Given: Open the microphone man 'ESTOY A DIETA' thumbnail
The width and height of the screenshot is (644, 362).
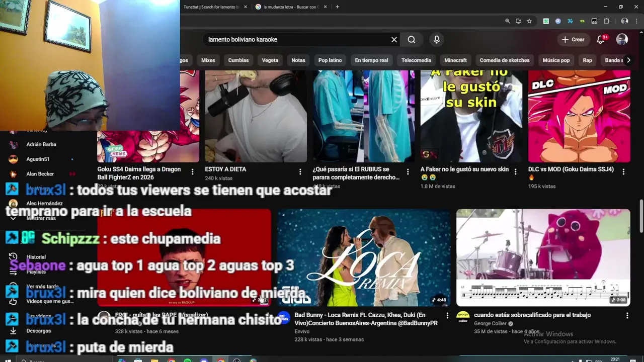Looking at the screenshot, I should [x=256, y=117].
